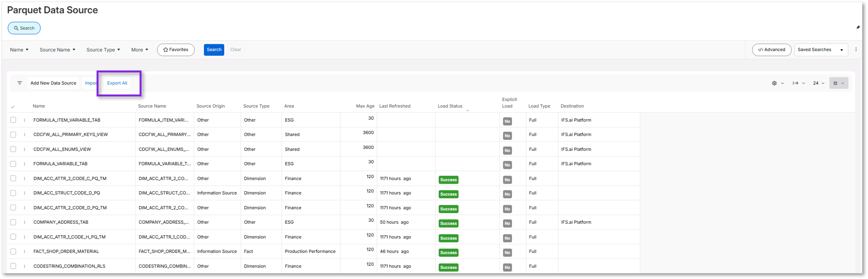Click the Favorites star button
This screenshot has width=868, height=279.
tap(176, 50)
